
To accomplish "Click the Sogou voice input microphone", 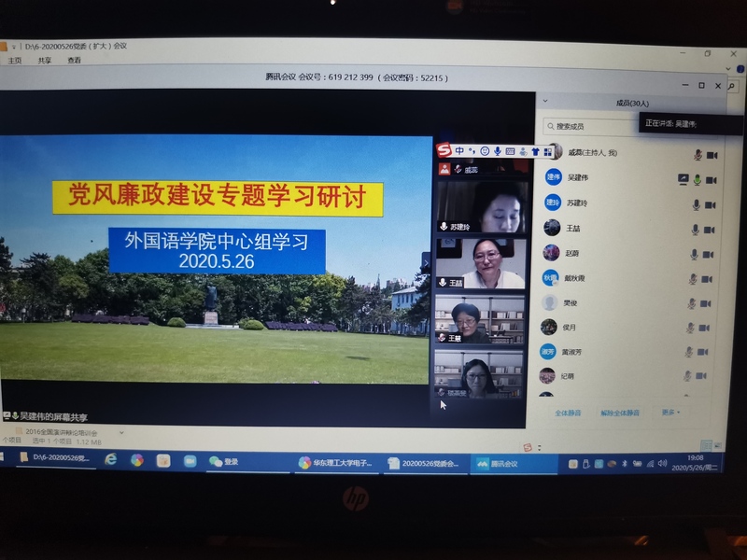I will [498, 151].
